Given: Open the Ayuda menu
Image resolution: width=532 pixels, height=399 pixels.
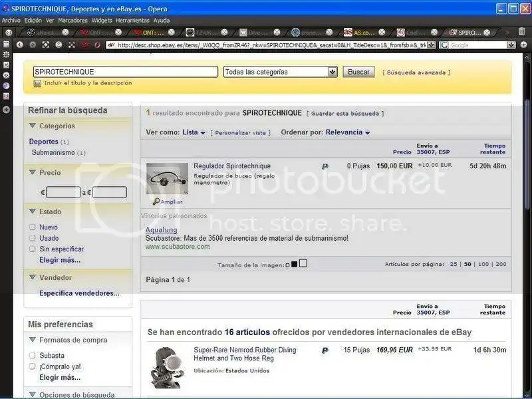Looking at the screenshot, I should click(161, 21).
